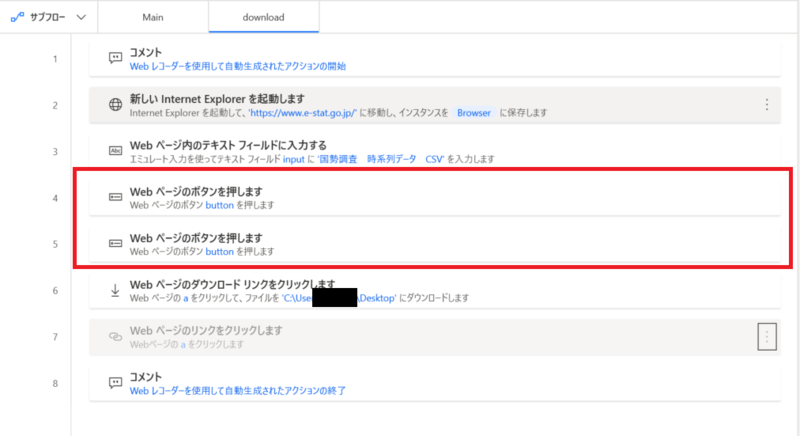This screenshot has width=800, height=436.
Task: Click button element link in step 4
Action: [x=219, y=205]
